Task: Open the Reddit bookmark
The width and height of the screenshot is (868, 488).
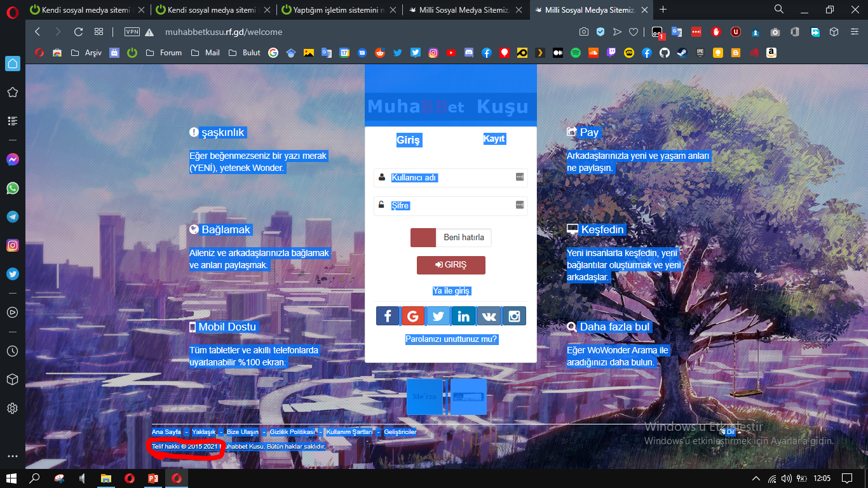Action: tap(380, 53)
